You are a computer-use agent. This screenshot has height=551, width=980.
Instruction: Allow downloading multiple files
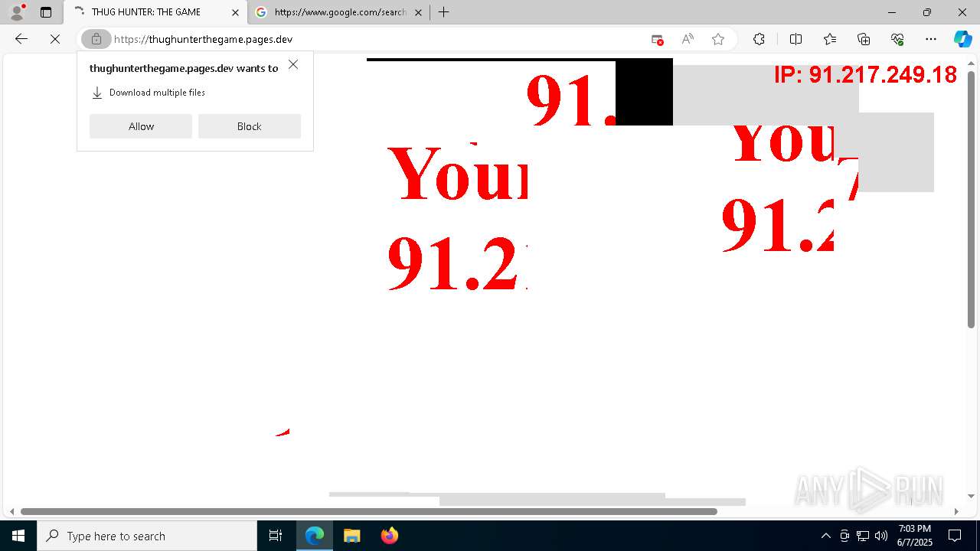coord(141,126)
